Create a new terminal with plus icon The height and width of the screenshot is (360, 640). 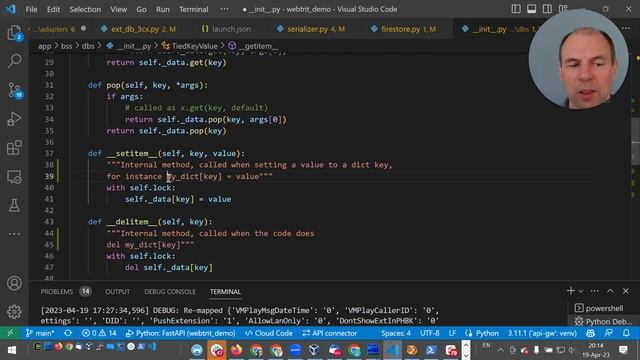point(570,291)
